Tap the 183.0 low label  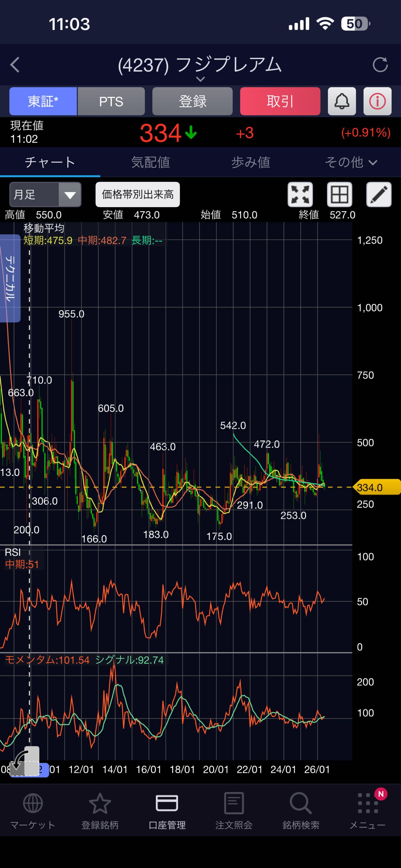click(156, 534)
